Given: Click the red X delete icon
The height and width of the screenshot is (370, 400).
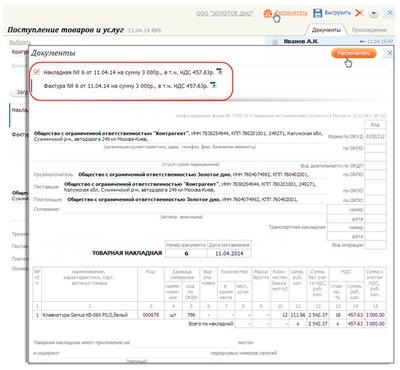Looking at the screenshot, I should (x=359, y=13).
